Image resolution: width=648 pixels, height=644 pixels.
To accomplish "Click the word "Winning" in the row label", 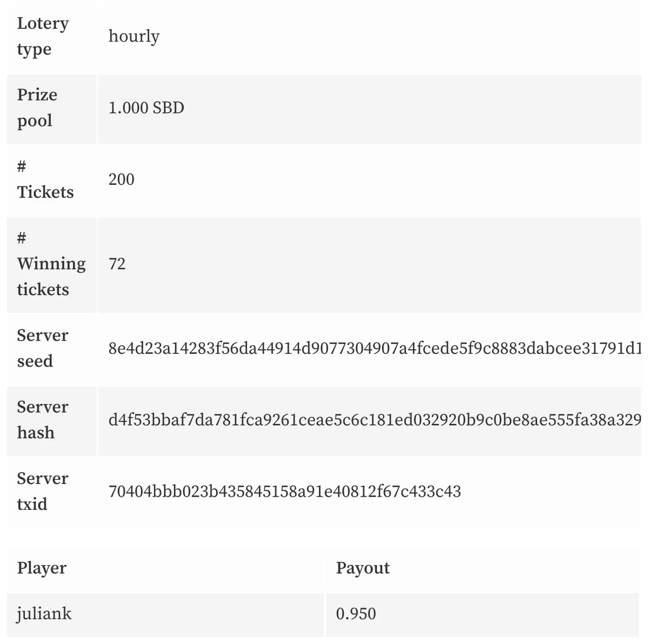I will coord(51,264).
